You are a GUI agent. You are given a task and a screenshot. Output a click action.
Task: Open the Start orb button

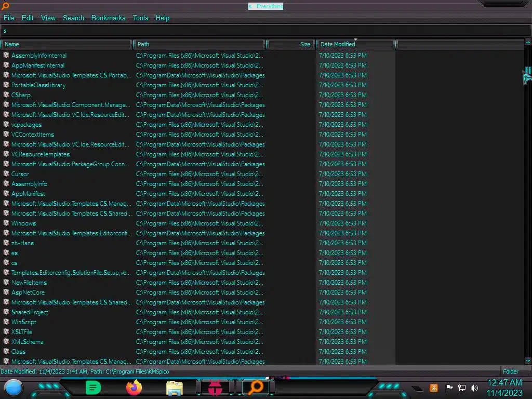pyautogui.click(x=14, y=388)
